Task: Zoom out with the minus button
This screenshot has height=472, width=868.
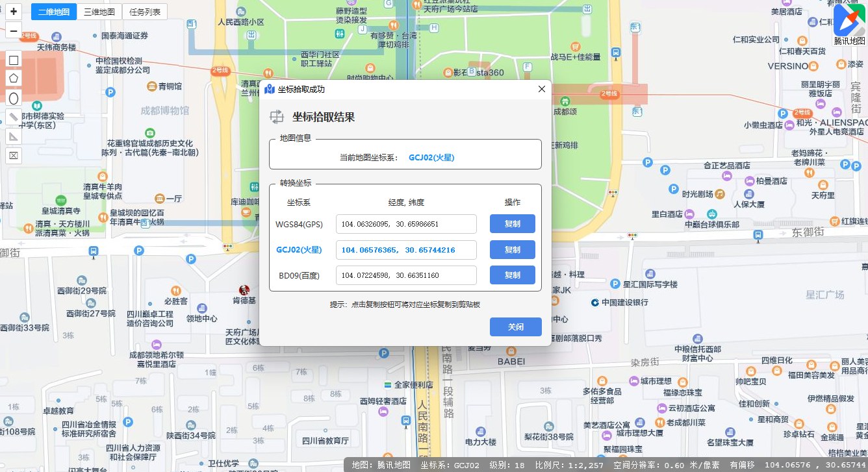Action: click(14, 31)
